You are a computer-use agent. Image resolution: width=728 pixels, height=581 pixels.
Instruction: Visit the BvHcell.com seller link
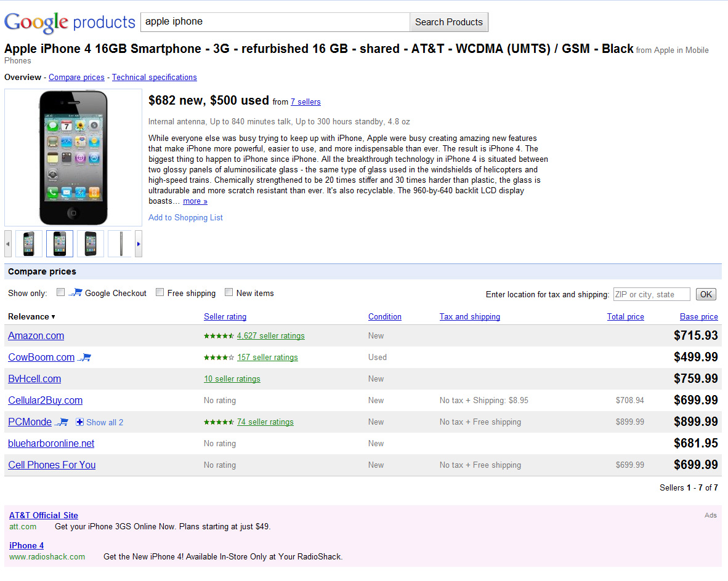(x=34, y=379)
